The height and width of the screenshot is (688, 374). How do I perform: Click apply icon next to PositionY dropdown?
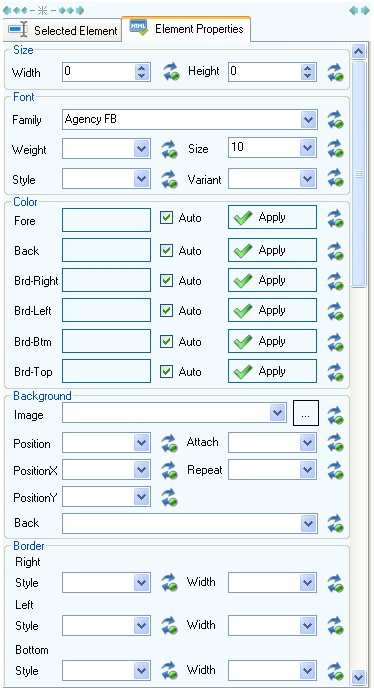click(170, 498)
